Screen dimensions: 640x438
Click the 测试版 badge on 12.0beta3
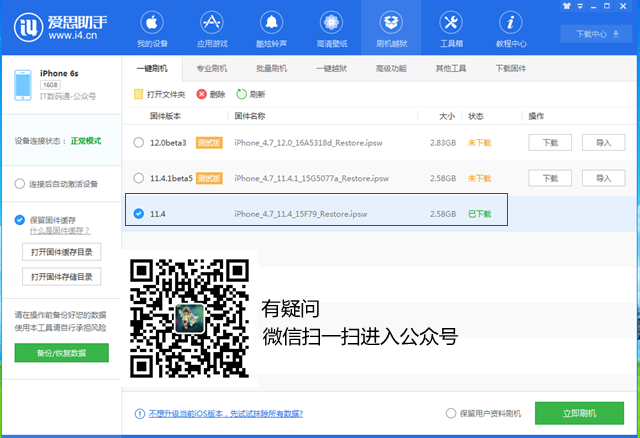(209, 142)
